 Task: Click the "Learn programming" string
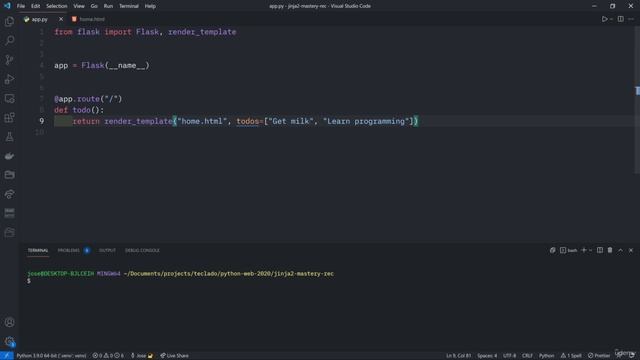click(366, 121)
